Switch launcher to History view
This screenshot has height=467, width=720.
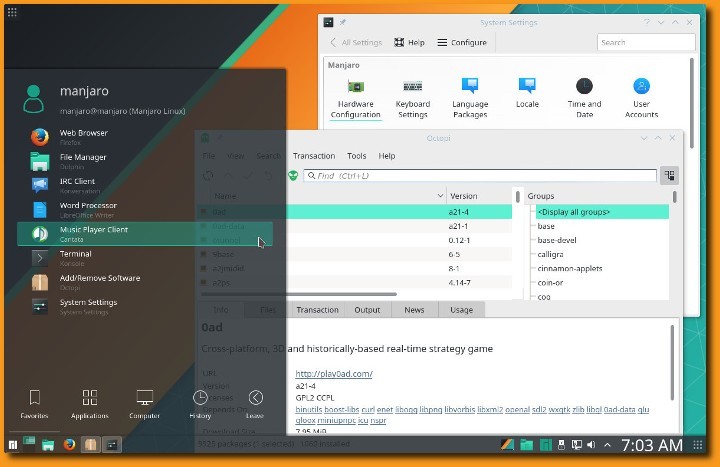click(200, 404)
